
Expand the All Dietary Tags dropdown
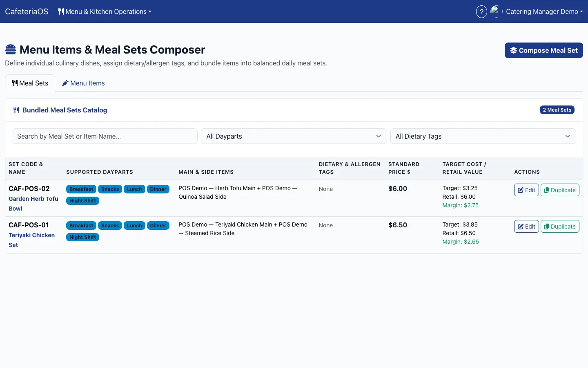point(483,136)
